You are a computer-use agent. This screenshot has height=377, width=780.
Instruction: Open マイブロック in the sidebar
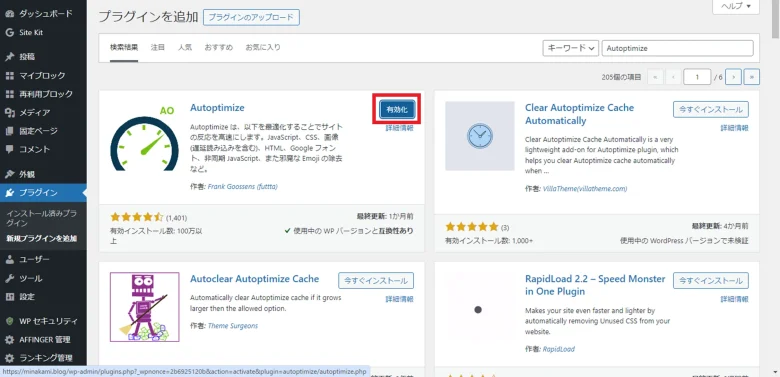coord(42,76)
